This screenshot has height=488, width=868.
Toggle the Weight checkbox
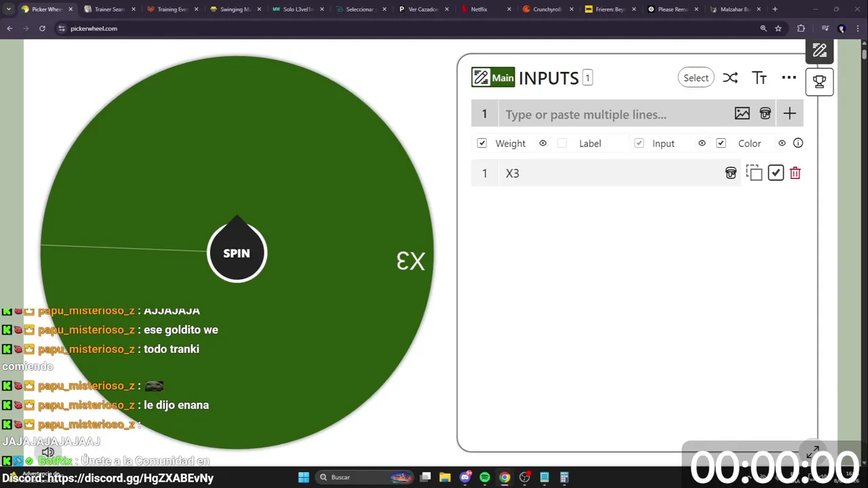482,143
